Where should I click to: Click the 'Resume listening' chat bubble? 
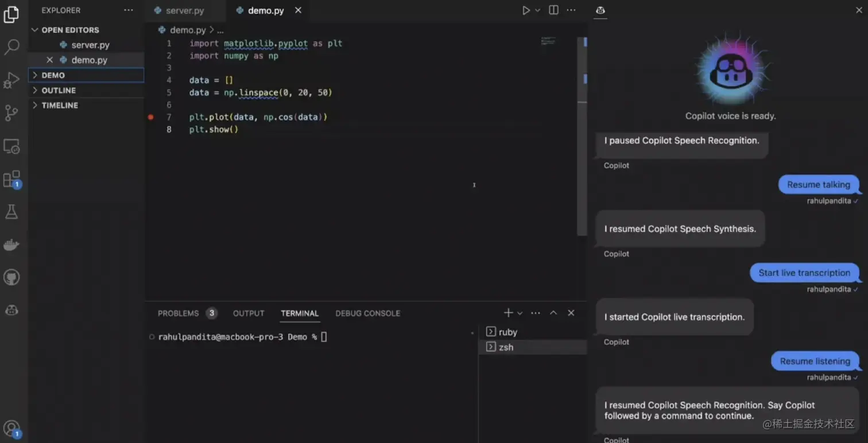click(x=815, y=362)
